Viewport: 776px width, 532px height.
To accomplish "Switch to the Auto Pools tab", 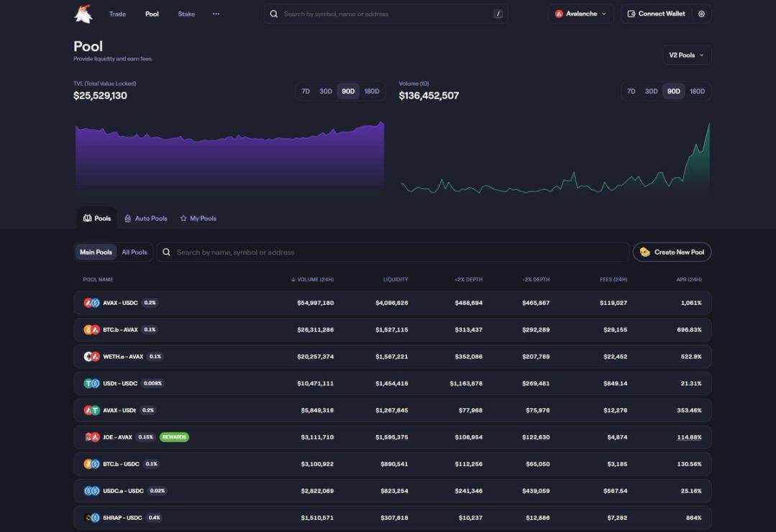I will (145, 219).
